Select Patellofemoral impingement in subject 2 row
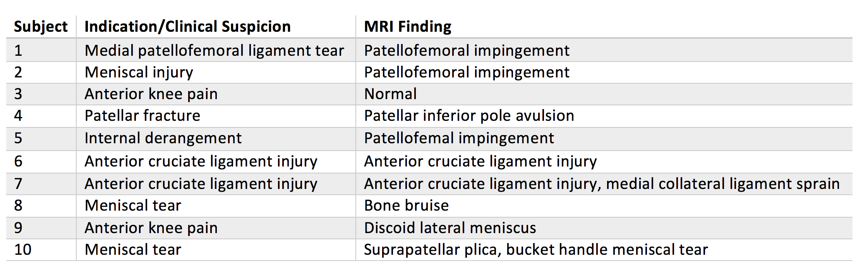This screenshot has height=278, width=868. coord(467,72)
